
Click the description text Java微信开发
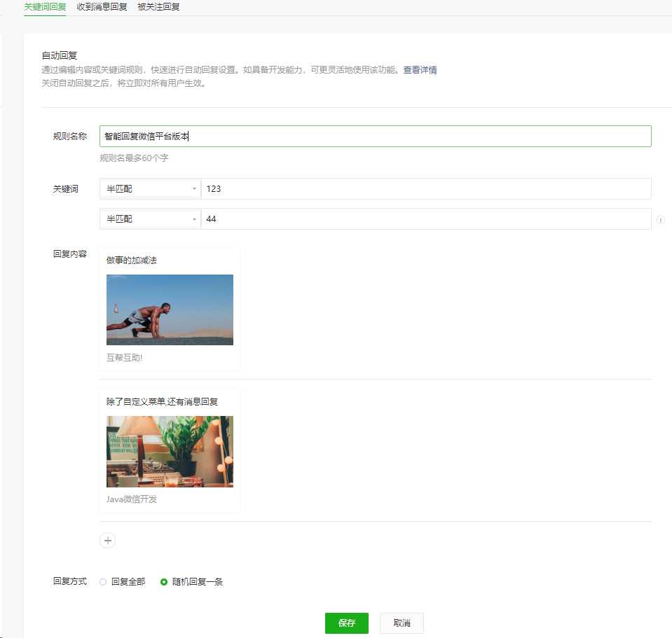132,499
